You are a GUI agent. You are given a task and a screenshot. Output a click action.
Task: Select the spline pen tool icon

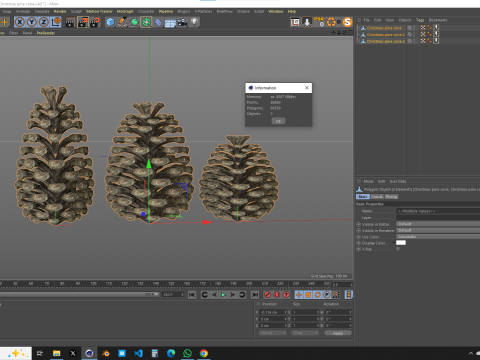point(122,22)
